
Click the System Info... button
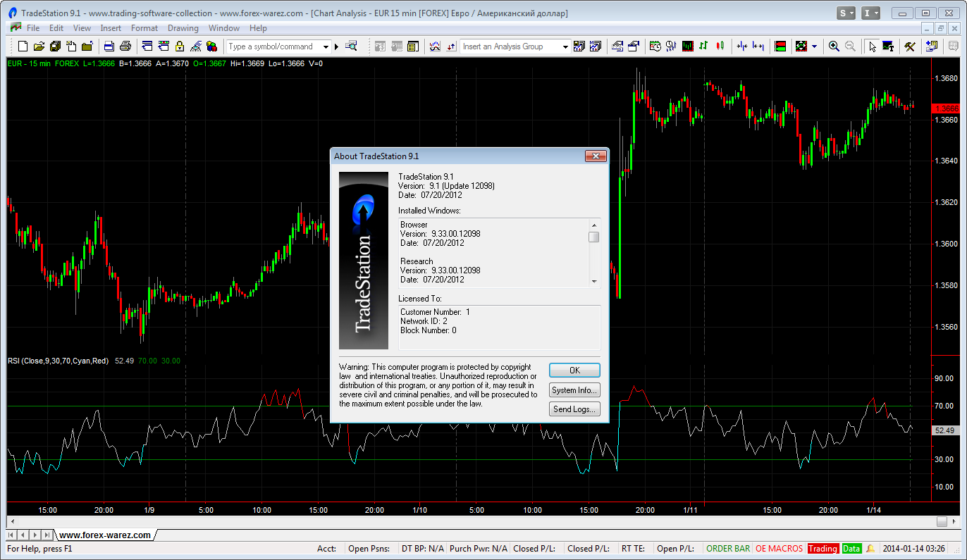point(574,390)
